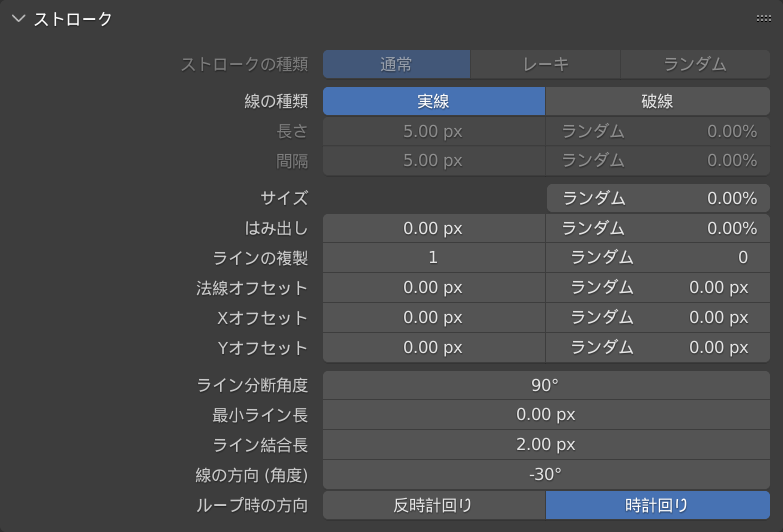
Task: Adjust the はみ出し random percentage slider
Action: click(658, 228)
